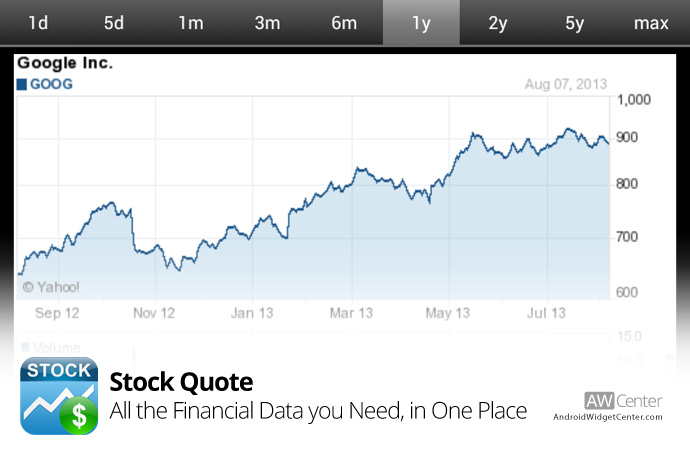Click the GOOG ticker label
690x450 pixels.
point(53,85)
